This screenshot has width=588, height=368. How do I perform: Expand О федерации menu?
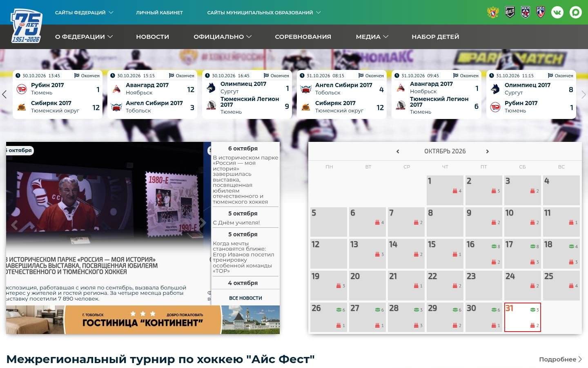coord(84,37)
